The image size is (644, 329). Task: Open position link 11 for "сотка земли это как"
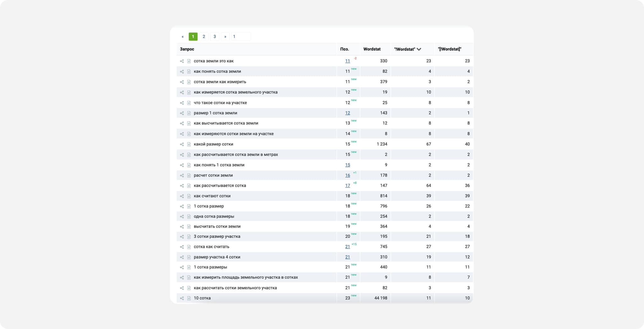click(347, 61)
